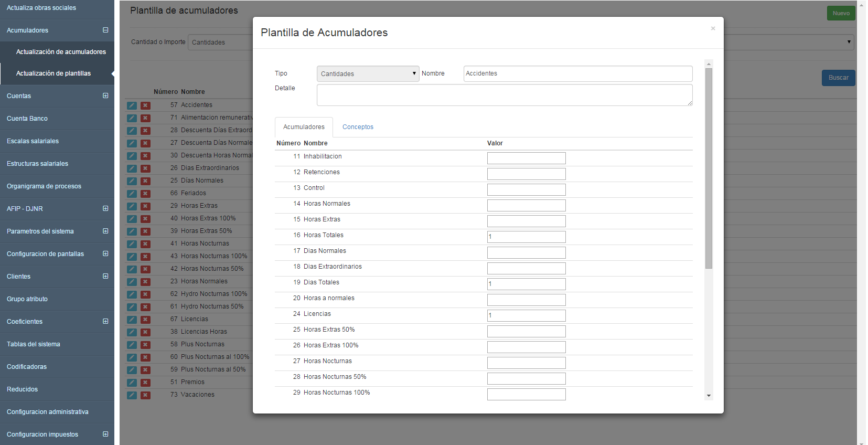Image resolution: width=868 pixels, height=445 pixels.
Task: Click the edit pencil icon for Accidentes row
Action: [x=132, y=105]
